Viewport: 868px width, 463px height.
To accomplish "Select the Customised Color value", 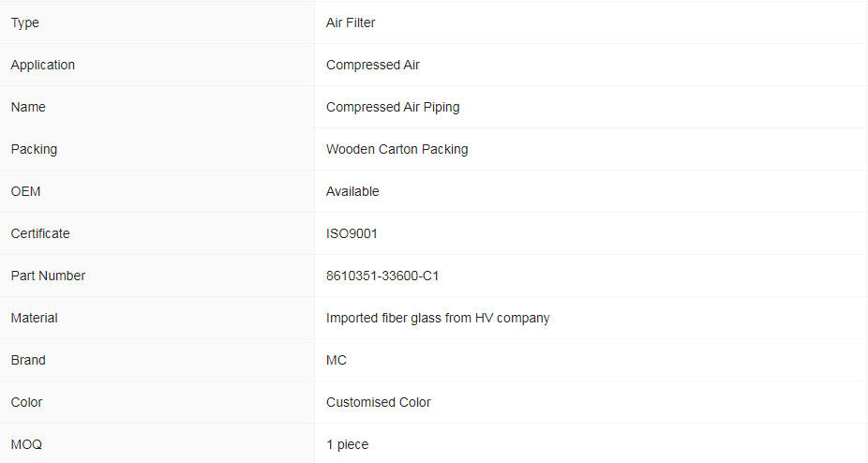I will 378,402.
